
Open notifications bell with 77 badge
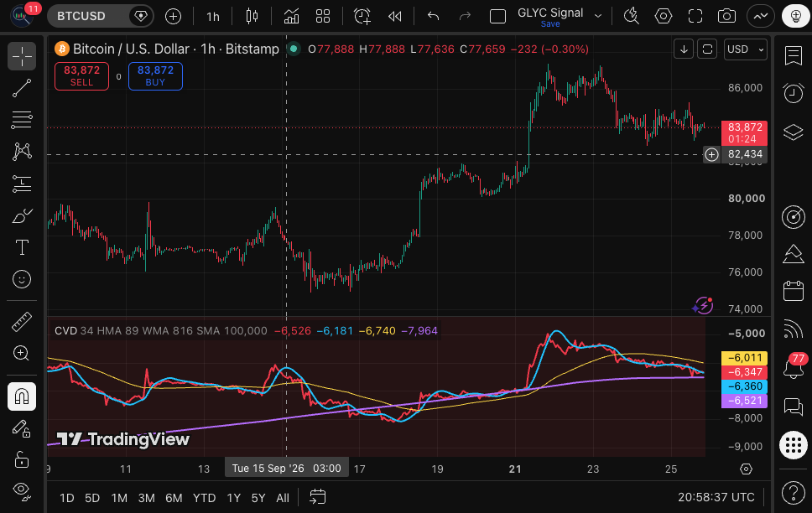[x=794, y=367]
